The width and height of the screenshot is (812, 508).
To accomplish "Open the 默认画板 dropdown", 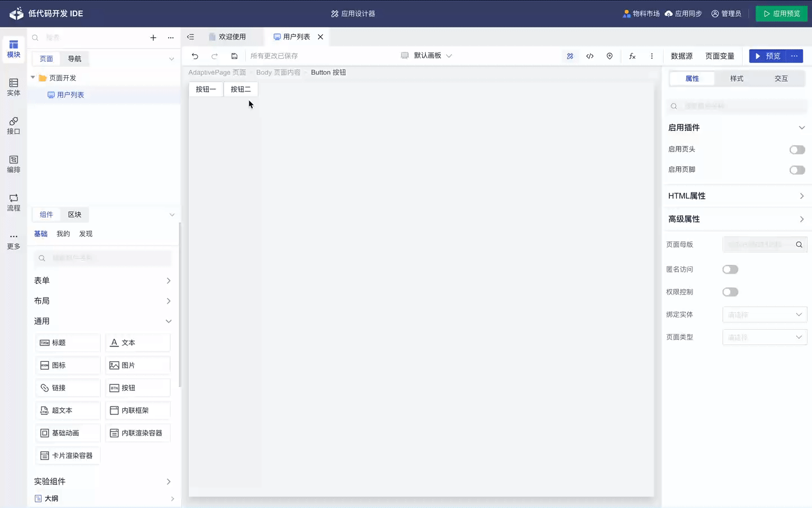I will coord(427,55).
